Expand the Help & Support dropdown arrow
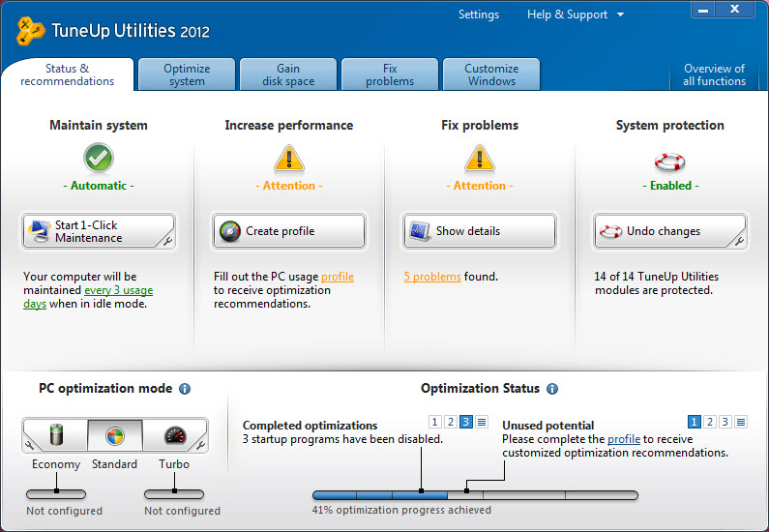769x532 pixels. click(620, 15)
